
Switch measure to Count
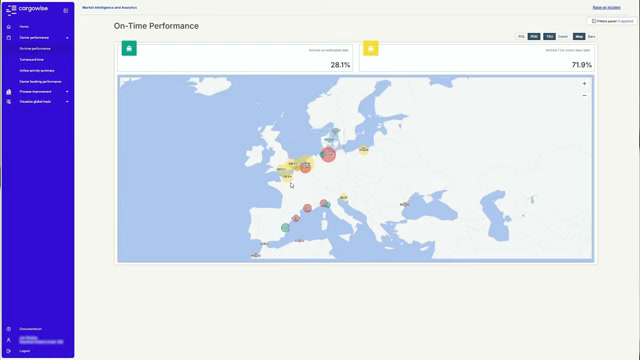(563, 37)
